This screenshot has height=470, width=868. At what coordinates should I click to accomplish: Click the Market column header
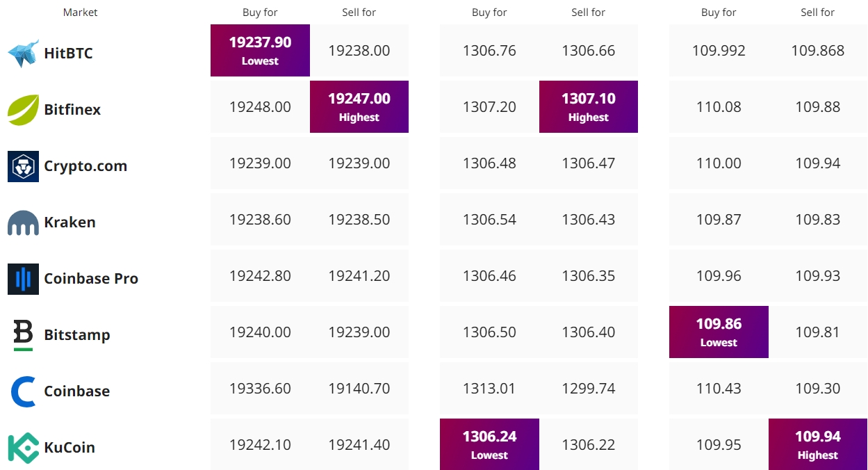(81, 13)
